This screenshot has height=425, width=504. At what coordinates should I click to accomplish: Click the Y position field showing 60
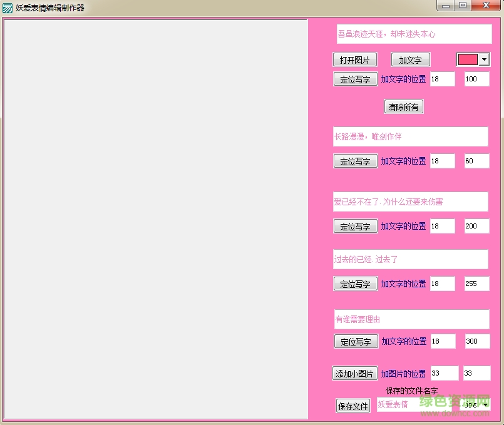tap(476, 161)
